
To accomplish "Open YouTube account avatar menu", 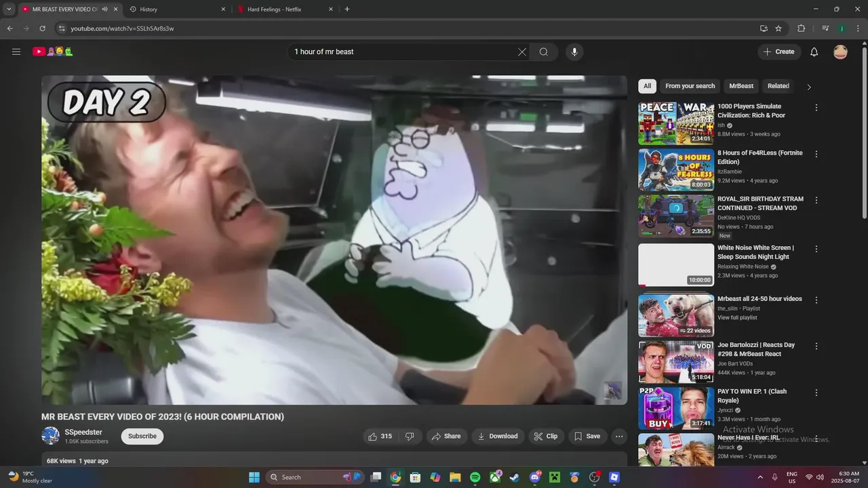I will click(840, 52).
